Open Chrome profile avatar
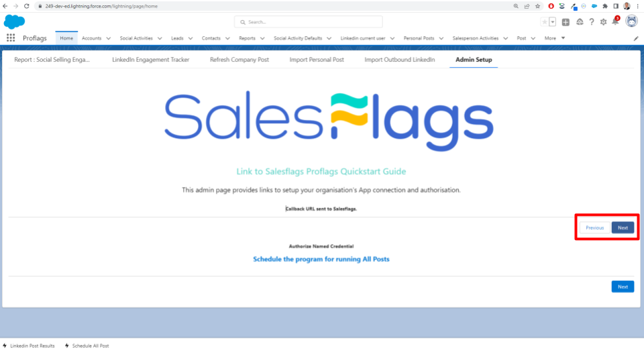 click(627, 6)
